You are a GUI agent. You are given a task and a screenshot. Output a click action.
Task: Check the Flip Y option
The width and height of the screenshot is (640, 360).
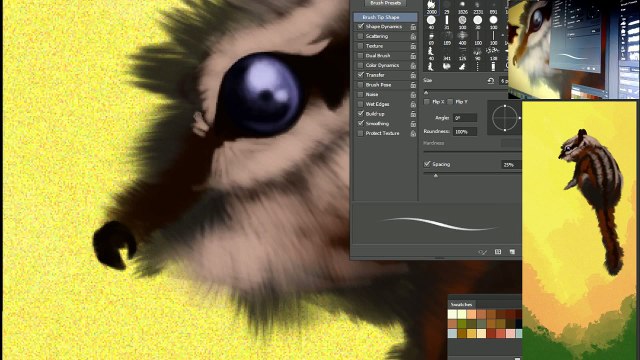click(x=450, y=102)
